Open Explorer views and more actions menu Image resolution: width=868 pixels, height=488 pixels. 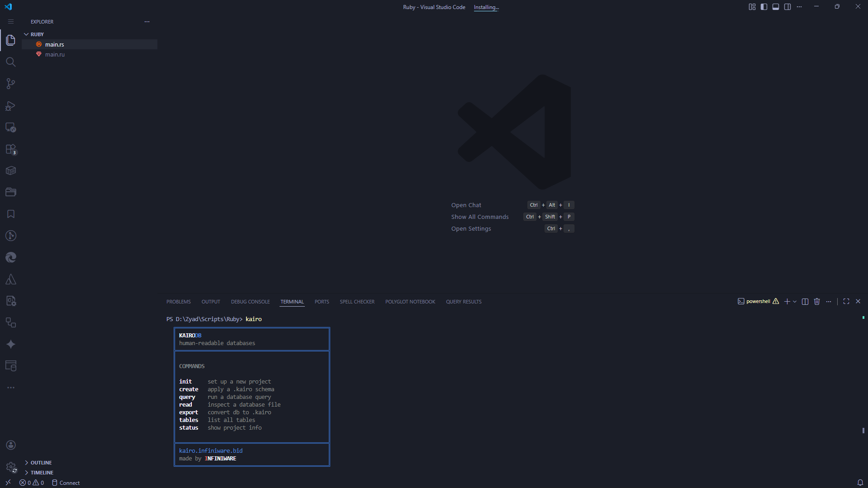[147, 22]
